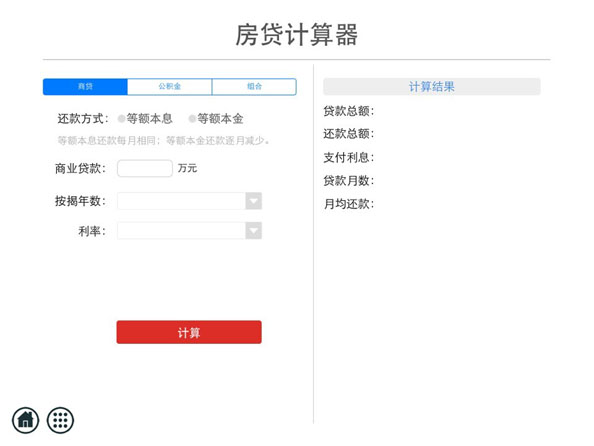
Task: Open the 按揭年数 selection box
Action: point(189,201)
